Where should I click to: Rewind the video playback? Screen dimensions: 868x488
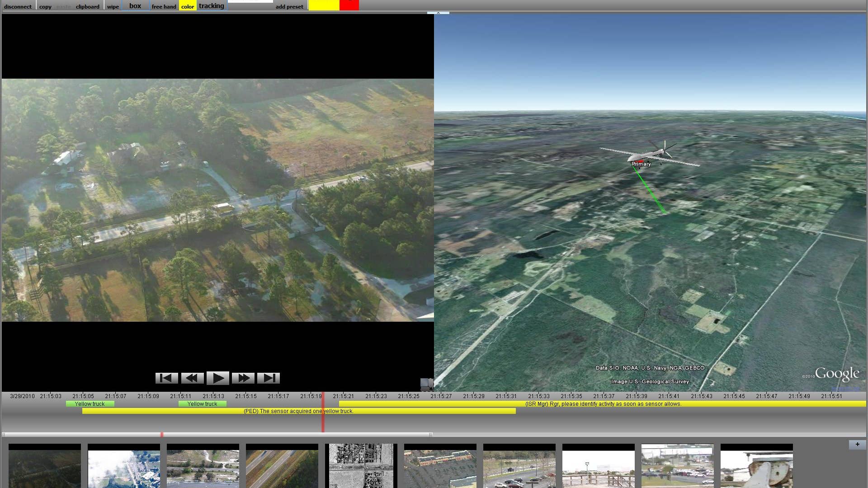coord(192,378)
